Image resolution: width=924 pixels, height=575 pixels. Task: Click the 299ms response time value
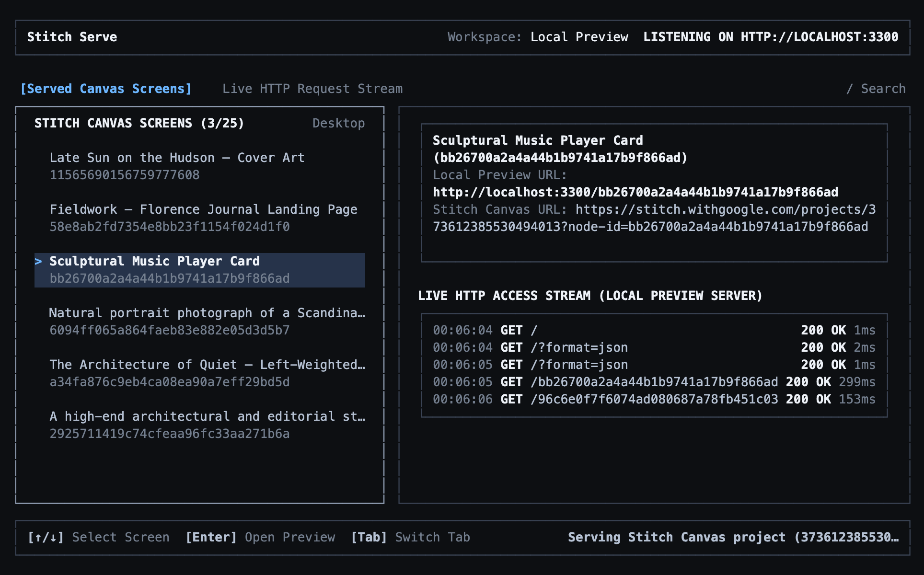[857, 382]
